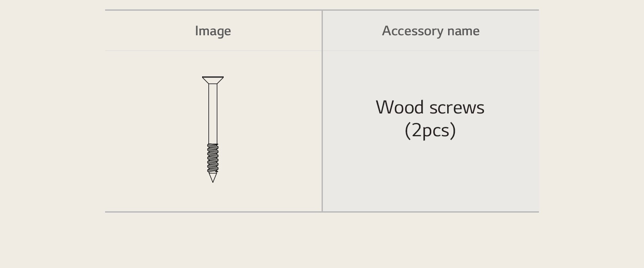The image size is (644, 268).
Task: Click the "Wood screws" text line
Action: click(x=430, y=108)
